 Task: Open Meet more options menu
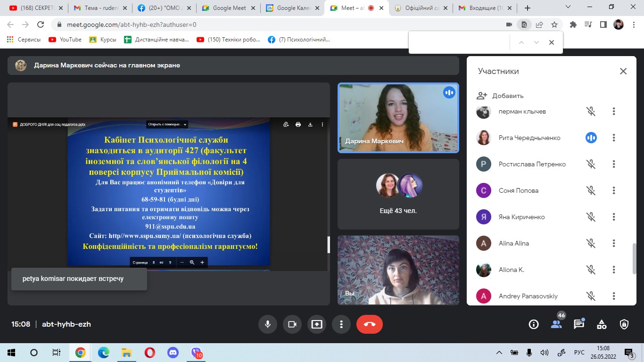[341, 324]
